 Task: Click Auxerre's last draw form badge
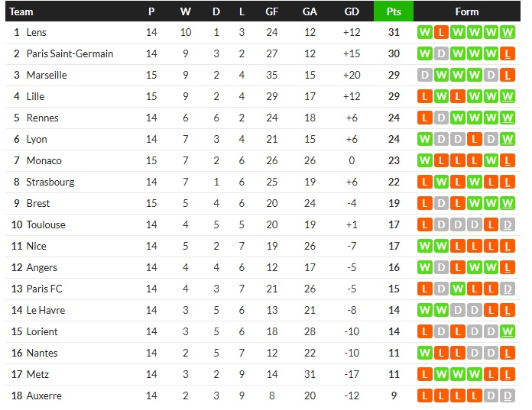coord(508,396)
